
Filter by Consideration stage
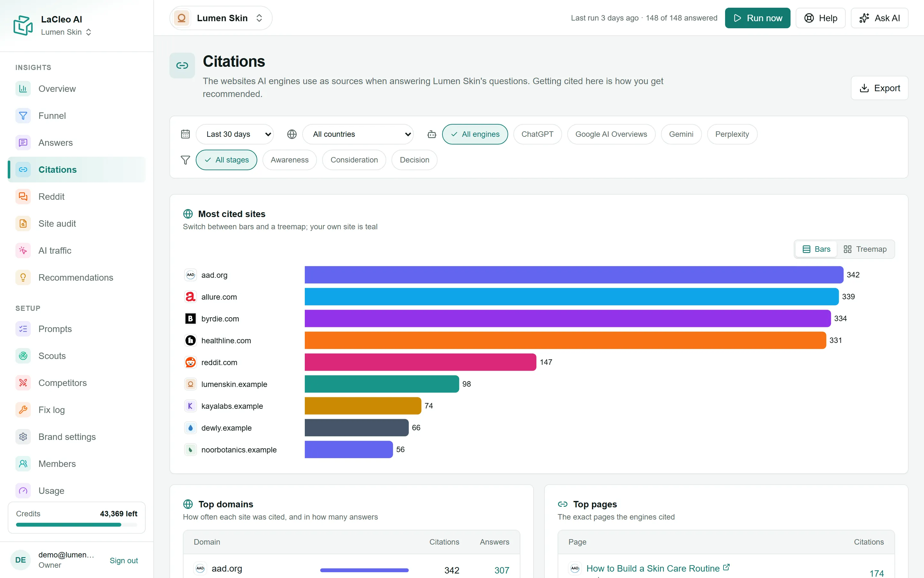(354, 160)
